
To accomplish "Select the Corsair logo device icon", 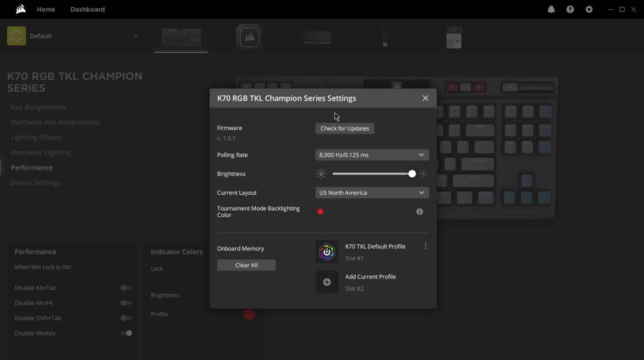I will 249,37.
